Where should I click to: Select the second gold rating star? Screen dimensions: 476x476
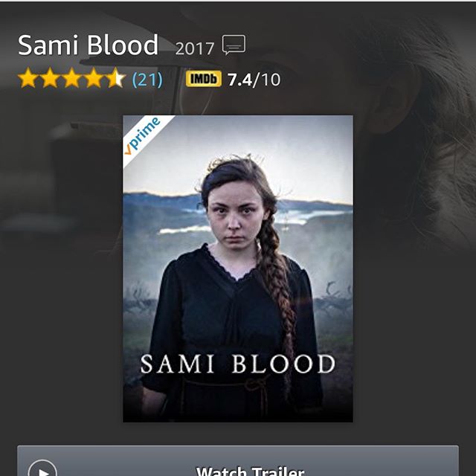click(50, 78)
